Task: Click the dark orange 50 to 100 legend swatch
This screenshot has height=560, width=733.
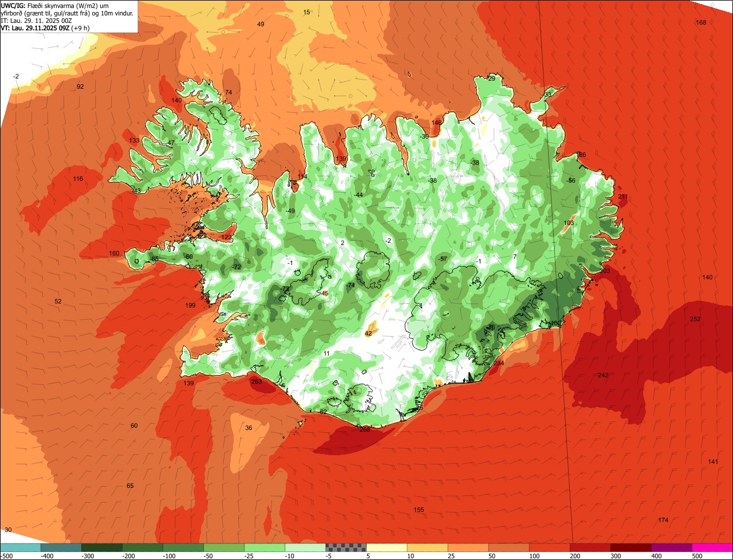Action: click(509, 547)
